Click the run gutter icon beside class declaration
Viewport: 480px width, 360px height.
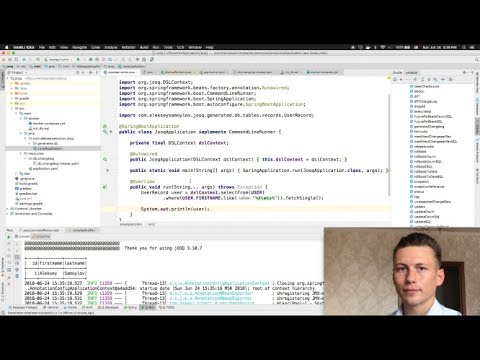(x=111, y=132)
